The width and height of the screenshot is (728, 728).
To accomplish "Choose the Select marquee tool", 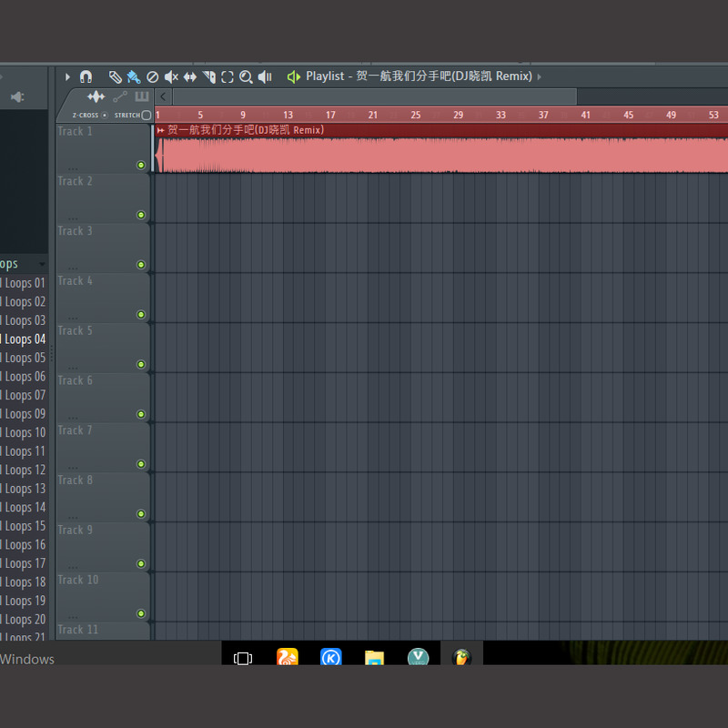I will click(227, 77).
